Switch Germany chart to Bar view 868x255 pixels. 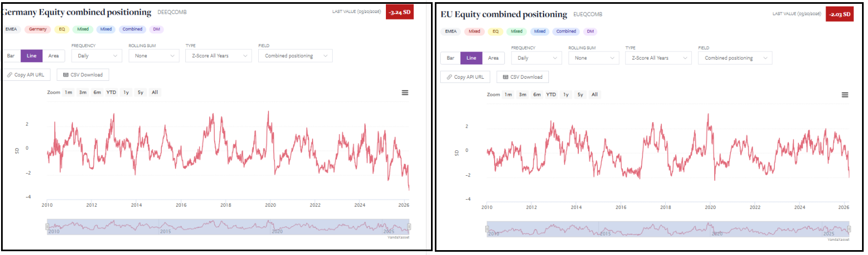11,56
